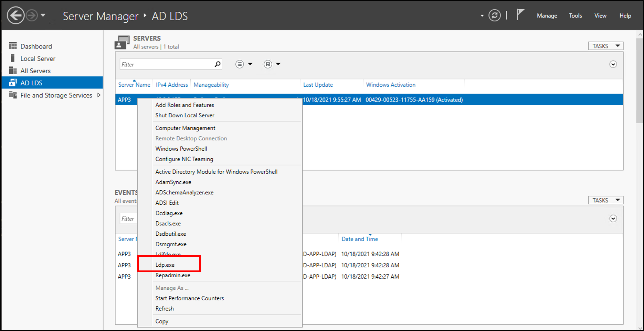Click the back navigation arrow button

coord(15,15)
